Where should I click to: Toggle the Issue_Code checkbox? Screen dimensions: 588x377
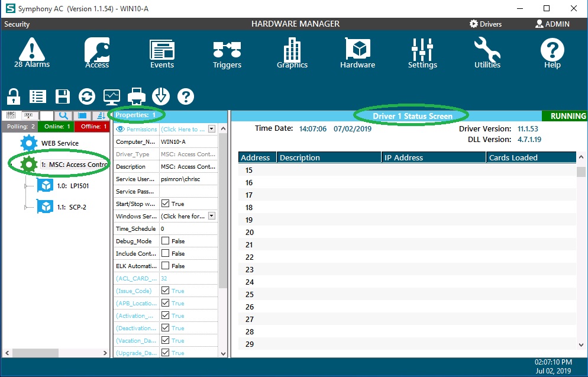pos(165,291)
